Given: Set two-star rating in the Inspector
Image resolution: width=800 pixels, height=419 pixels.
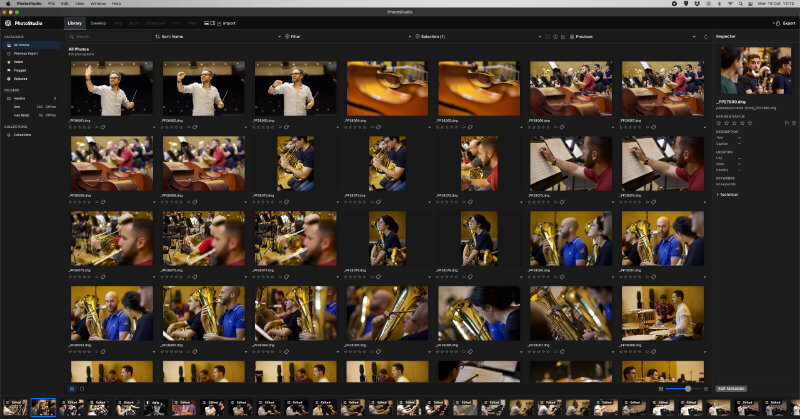Looking at the screenshot, I should tap(727, 123).
